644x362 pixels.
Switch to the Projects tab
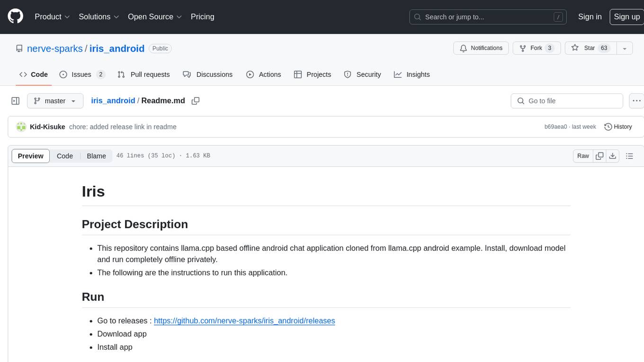click(x=313, y=74)
